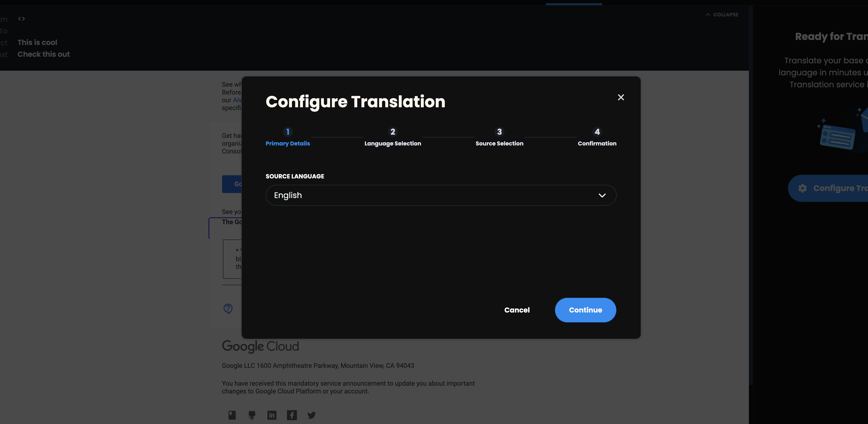Image resolution: width=868 pixels, height=424 pixels.
Task: Click the gear icon in sidebar button
Action: 802,188
